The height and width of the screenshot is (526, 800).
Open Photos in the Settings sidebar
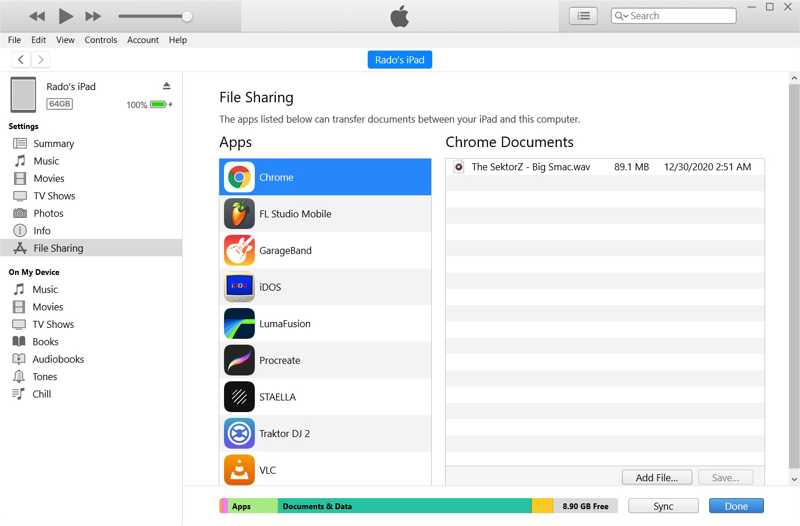tap(49, 213)
